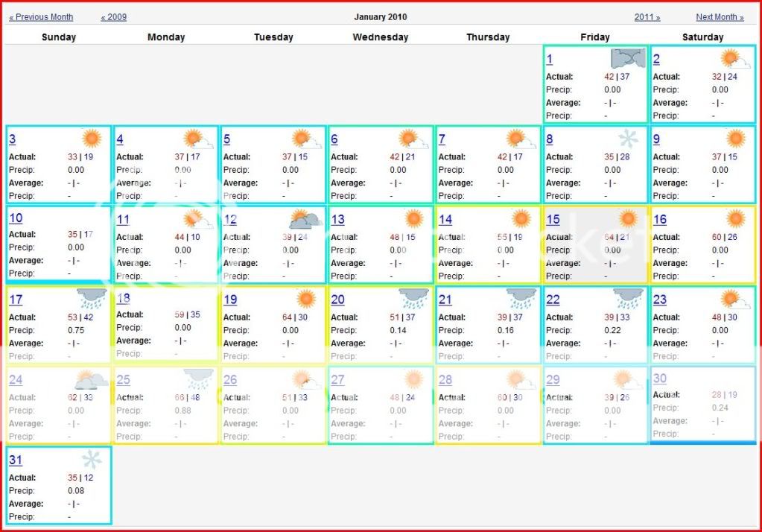Click the rain icon on January 20

point(413,299)
